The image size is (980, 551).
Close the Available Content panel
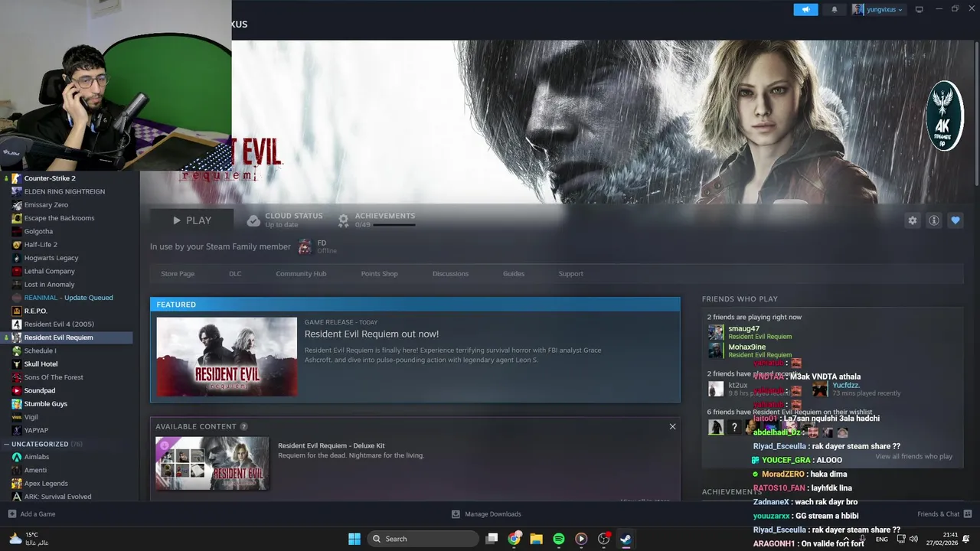click(x=672, y=426)
